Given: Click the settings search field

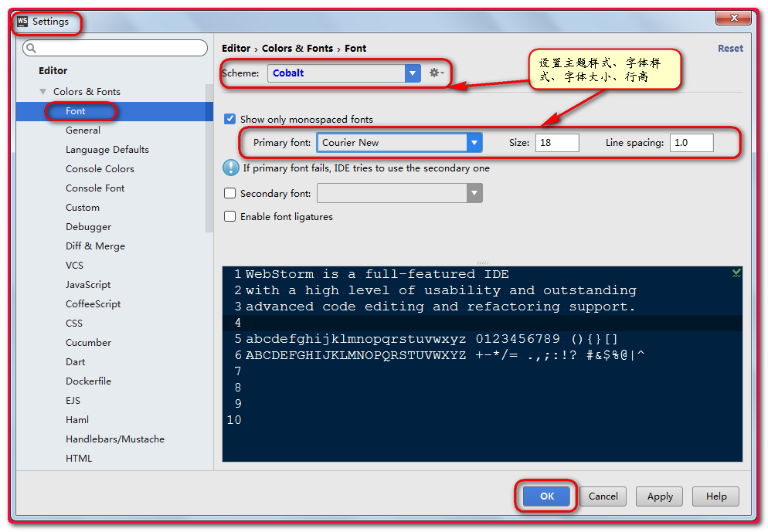Looking at the screenshot, I should (115, 48).
